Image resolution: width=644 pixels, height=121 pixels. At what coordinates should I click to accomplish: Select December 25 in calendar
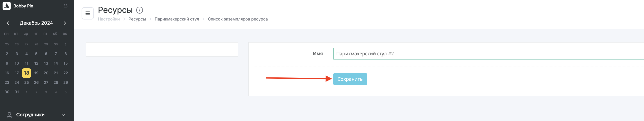tap(26, 83)
